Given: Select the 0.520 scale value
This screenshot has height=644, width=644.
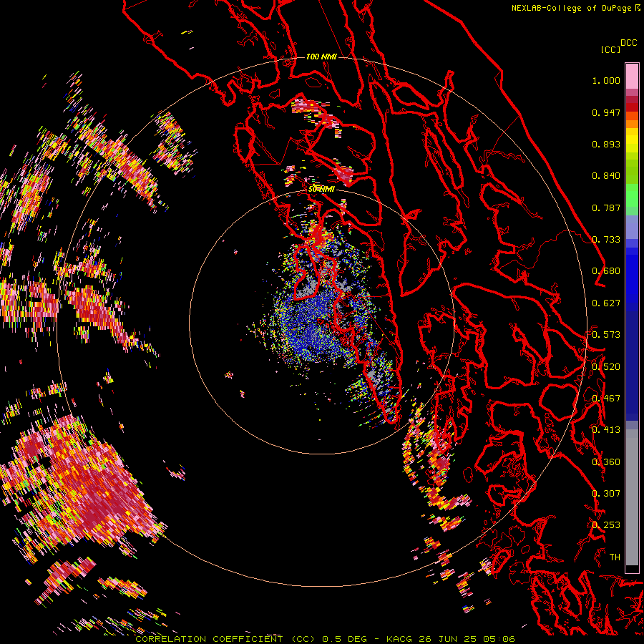Looking at the screenshot, I should [x=606, y=367].
